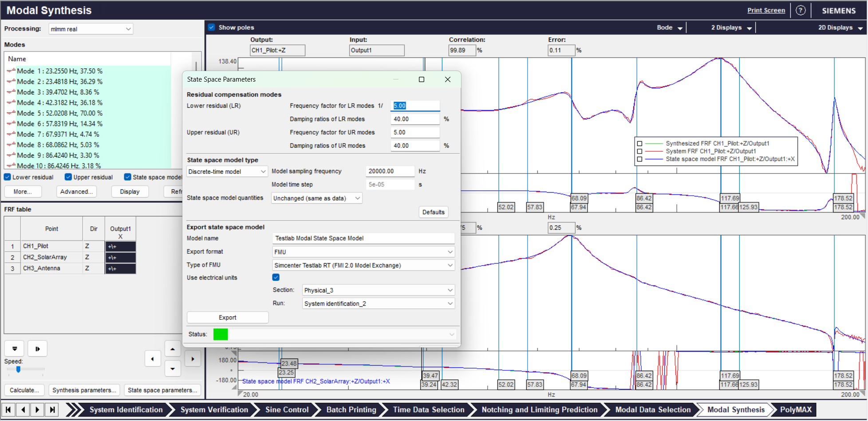Toggle the Lower residual checkbox

pos(8,177)
